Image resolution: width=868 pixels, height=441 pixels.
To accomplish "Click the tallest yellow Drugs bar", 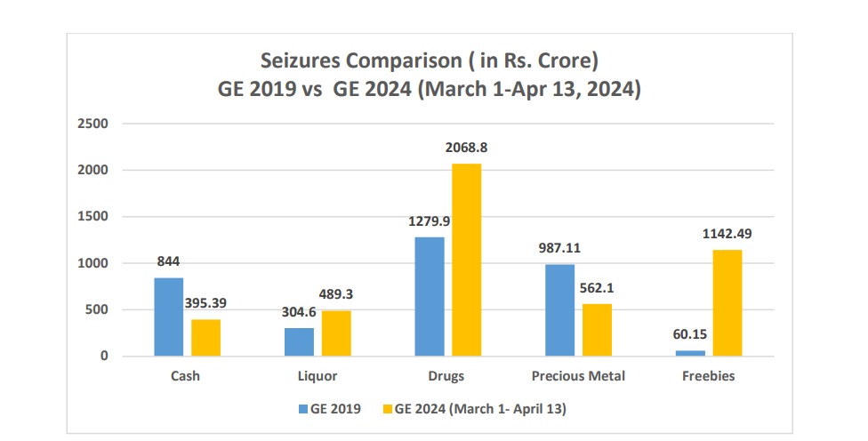I will point(466,260).
